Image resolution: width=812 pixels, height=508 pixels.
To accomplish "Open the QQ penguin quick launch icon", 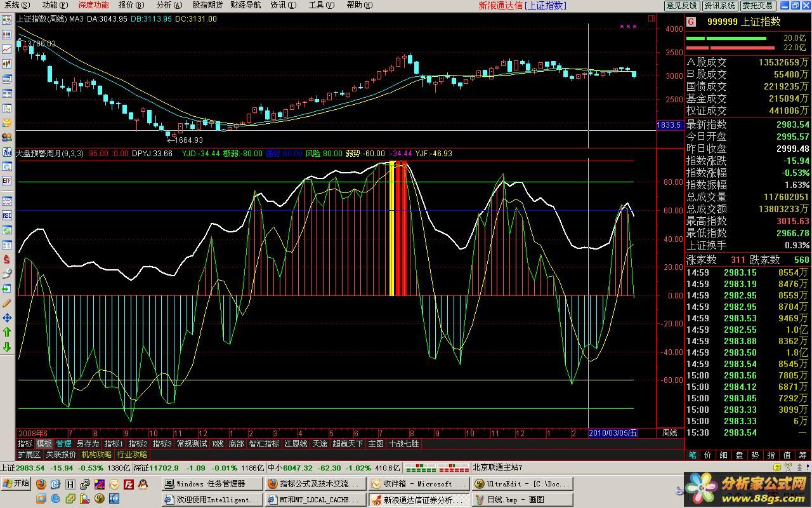I will point(143,484).
